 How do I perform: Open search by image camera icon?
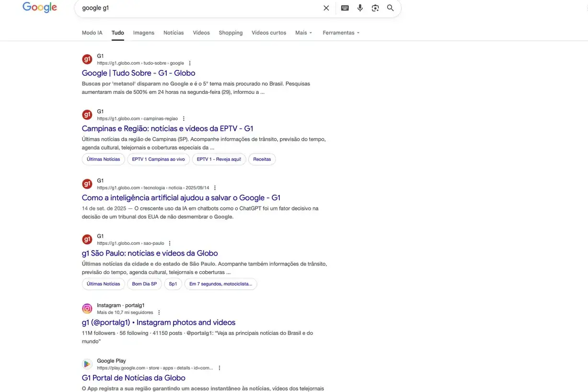pyautogui.click(x=375, y=8)
